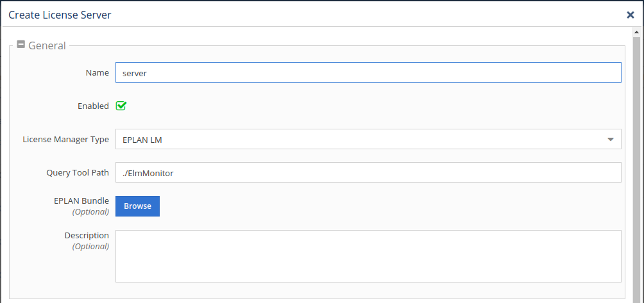Image resolution: width=644 pixels, height=303 pixels.
Task: Click inside the Description text area
Action: (368, 256)
